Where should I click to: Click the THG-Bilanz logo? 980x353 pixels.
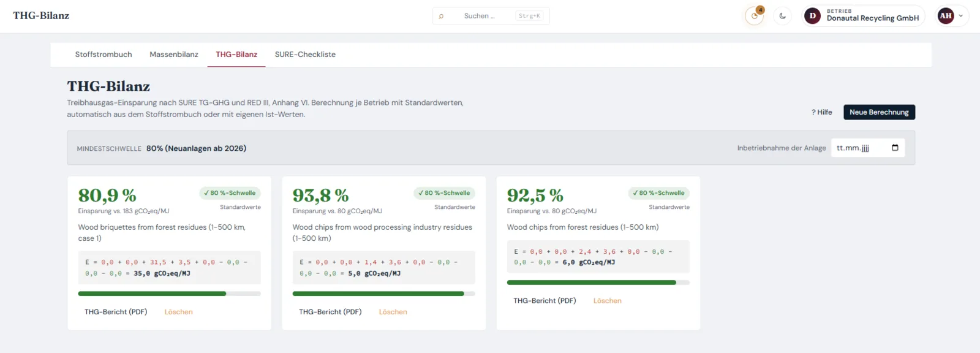click(x=41, y=16)
